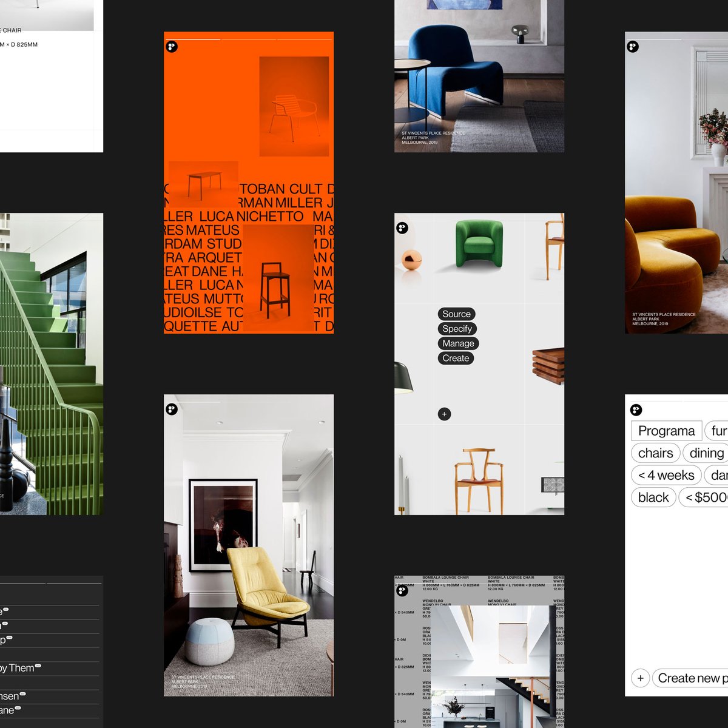Click the Programa tag
The image size is (728, 728).
666,431
